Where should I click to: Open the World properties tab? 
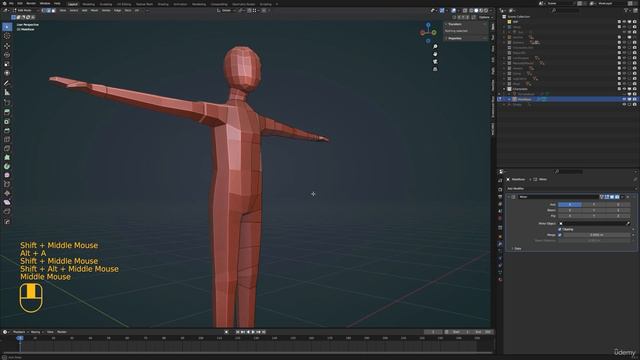point(500,218)
